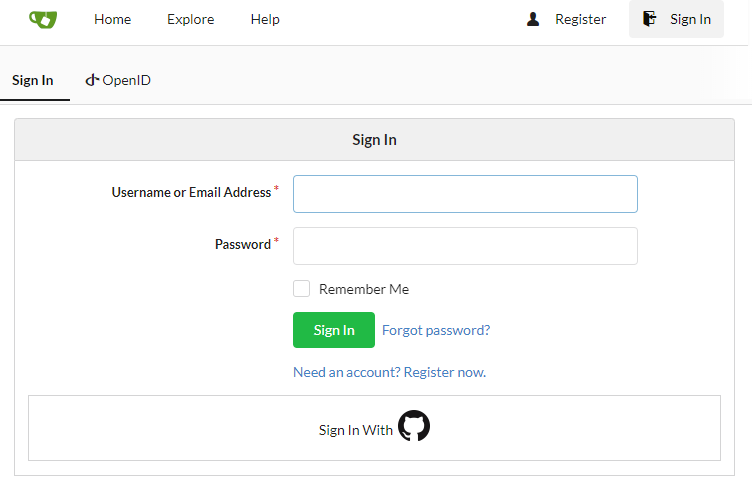Click the Forgot password? link
Image resolution: width=752 pixels, height=491 pixels.
coord(436,330)
